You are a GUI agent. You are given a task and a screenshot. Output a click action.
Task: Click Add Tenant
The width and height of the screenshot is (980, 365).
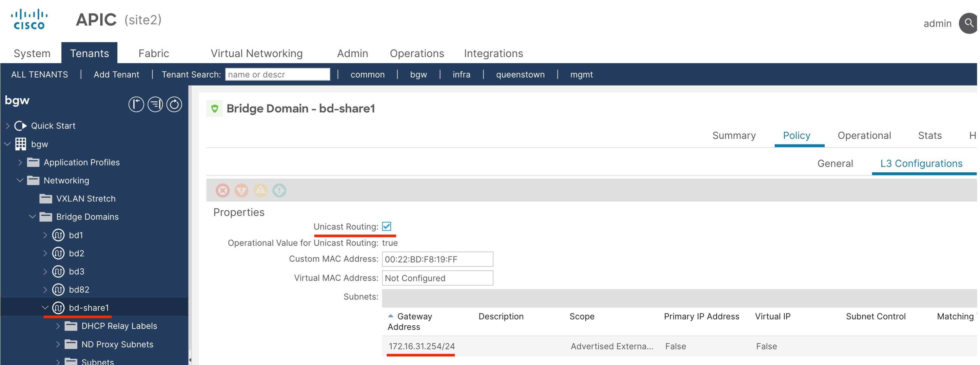(116, 74)
